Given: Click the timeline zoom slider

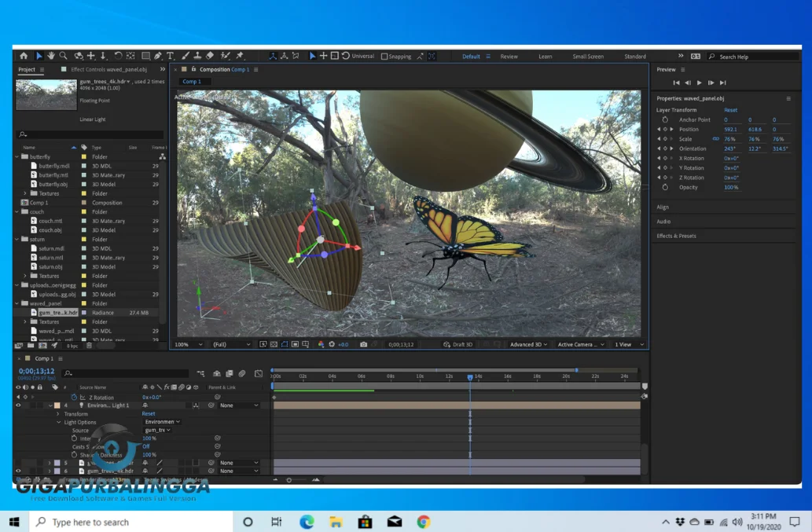Looking at the screenshot, I should (289, 479).
